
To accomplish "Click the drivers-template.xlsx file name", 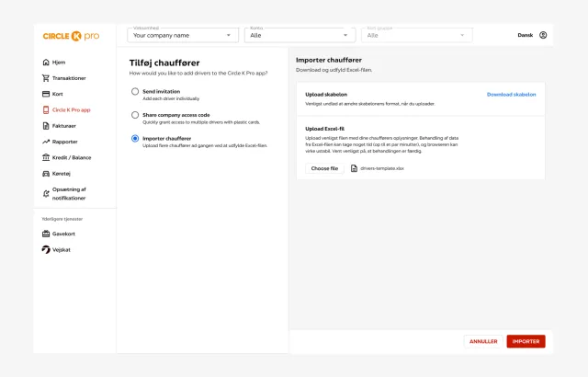I will tap(382, 168).
